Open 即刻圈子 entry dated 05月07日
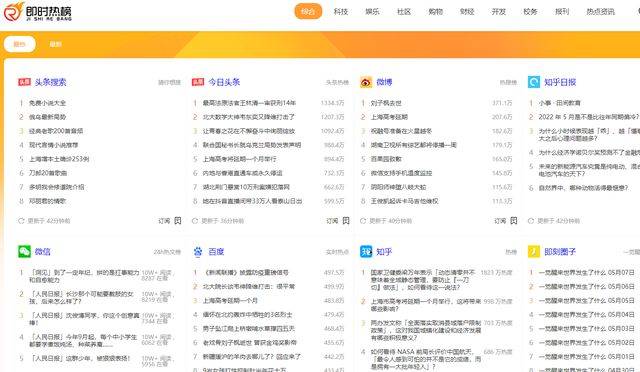Screen dimensions: 640x372 (587, 272)
